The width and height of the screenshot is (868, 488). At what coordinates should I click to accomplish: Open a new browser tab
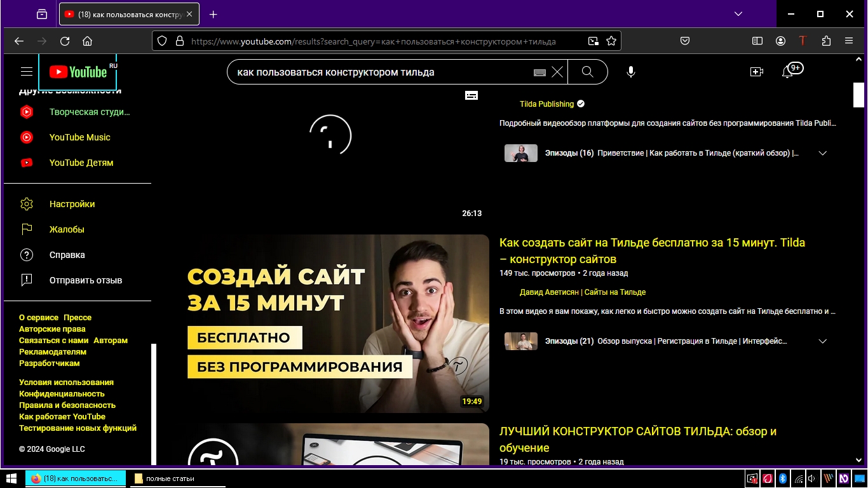coord(214,14)
